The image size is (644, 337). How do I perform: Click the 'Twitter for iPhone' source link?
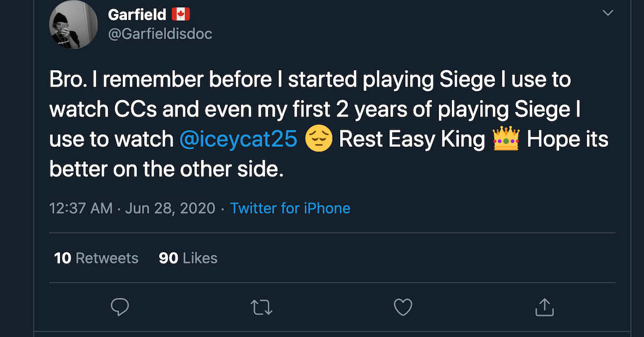coord(290,208)
